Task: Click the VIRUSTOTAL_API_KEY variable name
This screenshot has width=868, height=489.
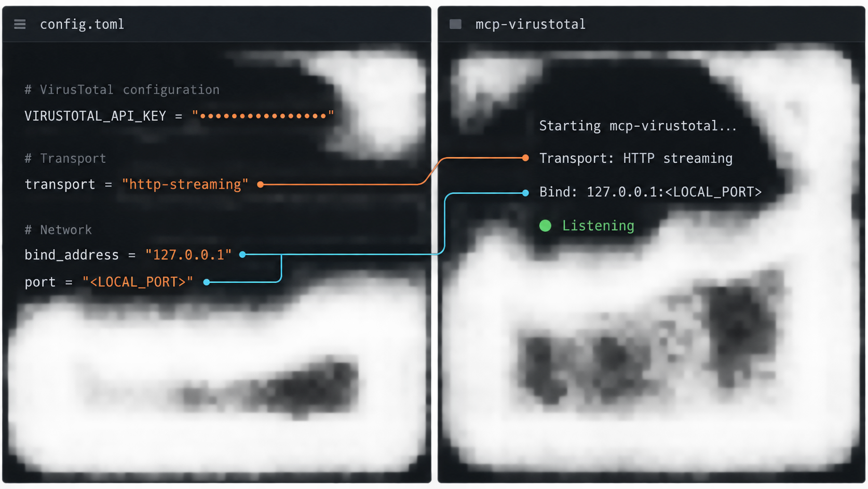Action: [96, 116]
